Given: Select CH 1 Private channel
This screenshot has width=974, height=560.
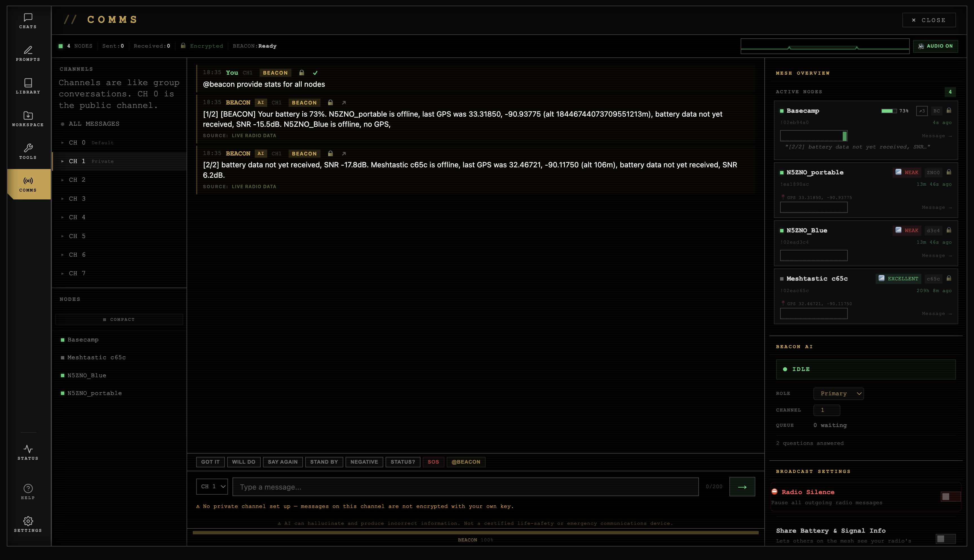Looking at the screenshot, I should click(x=119, y=161).
